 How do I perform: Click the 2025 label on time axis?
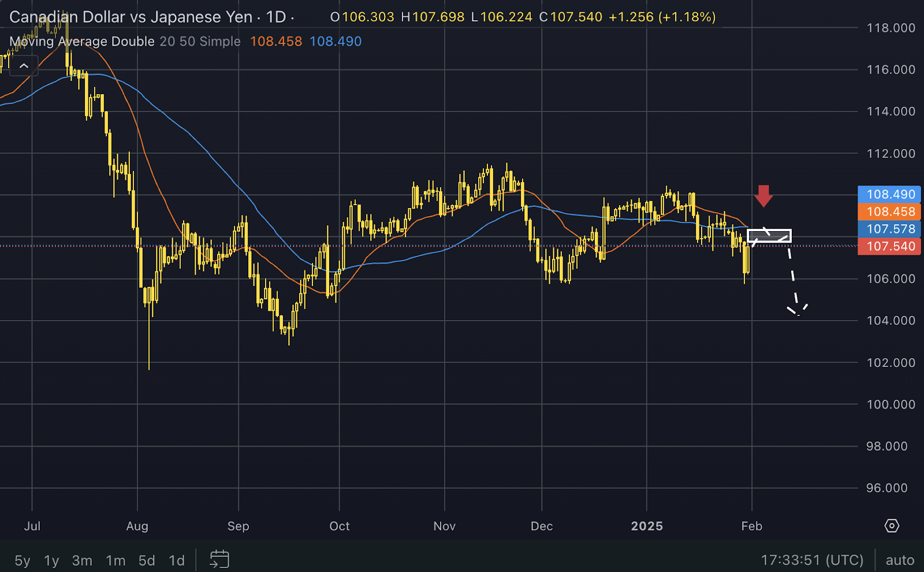(647, 526)
